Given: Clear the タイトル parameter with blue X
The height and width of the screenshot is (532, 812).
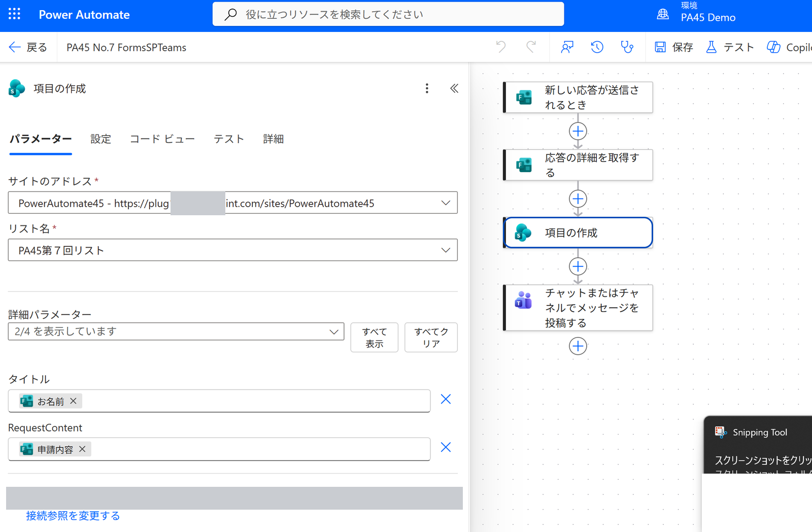Looking at the screenshot, I should 446,400.
